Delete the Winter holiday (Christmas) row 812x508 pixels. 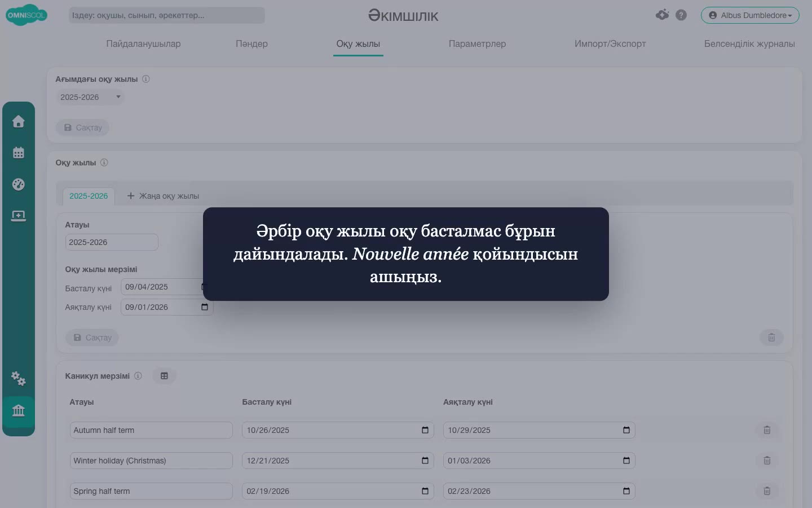tap(767, 461)
